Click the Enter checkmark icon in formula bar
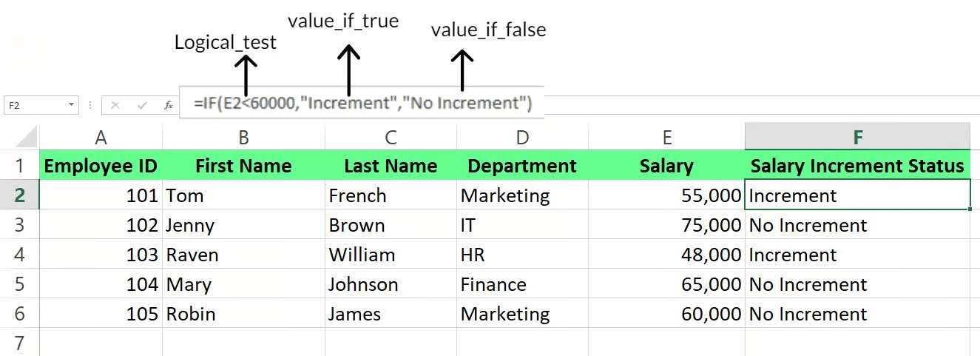 142,105
